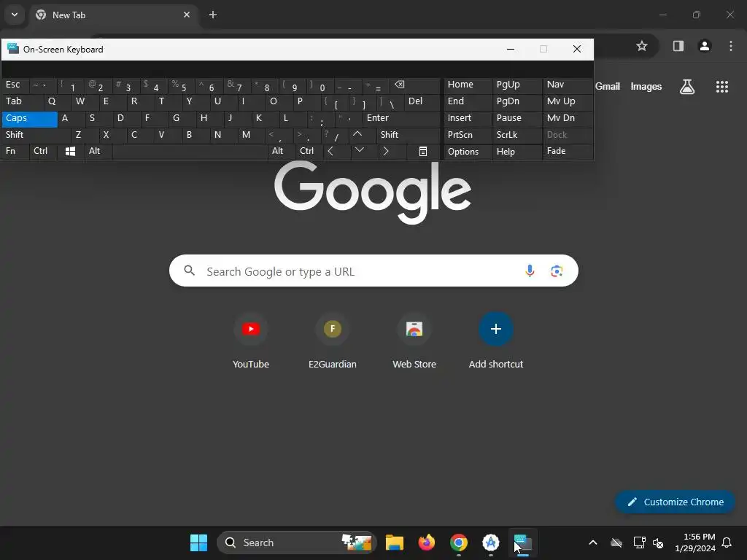Click the magnifier icon in Google search box
This screenshot has width=747, height=560.
point(189,271)
